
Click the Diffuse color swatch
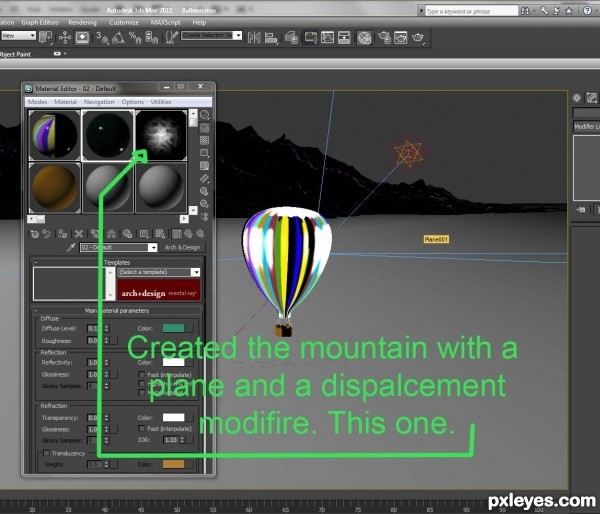tap(174, 328)
